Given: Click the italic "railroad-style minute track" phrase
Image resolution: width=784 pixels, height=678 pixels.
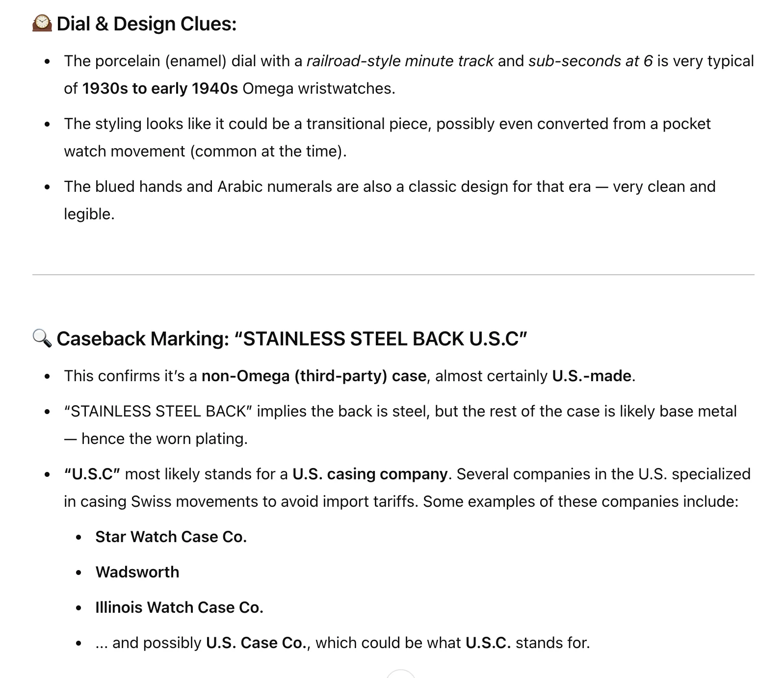Looking at the screenshot, I should 400,61.
